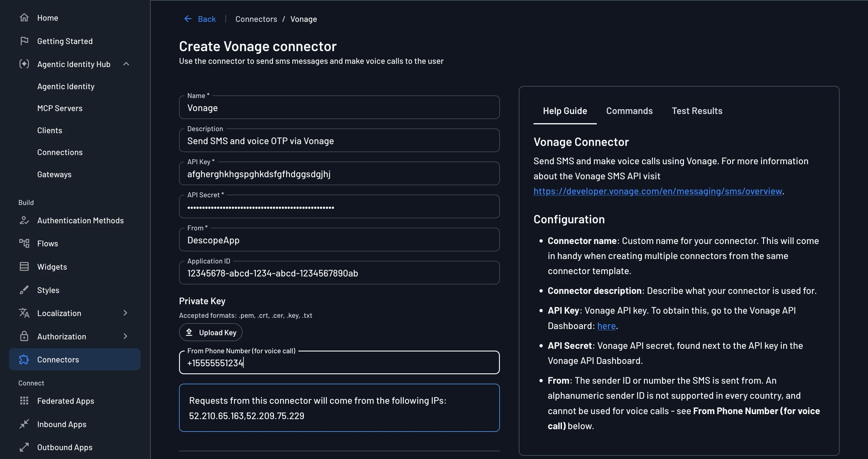Open the Connections menu item
This screenshot has height=459, width=868.
click(60, 152)
